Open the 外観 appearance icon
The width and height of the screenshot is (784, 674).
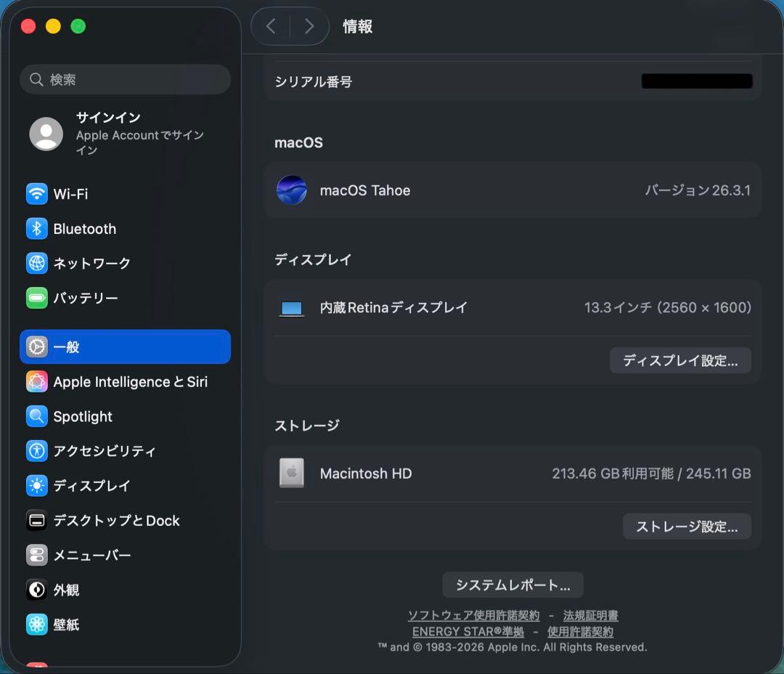pos(36,590)
